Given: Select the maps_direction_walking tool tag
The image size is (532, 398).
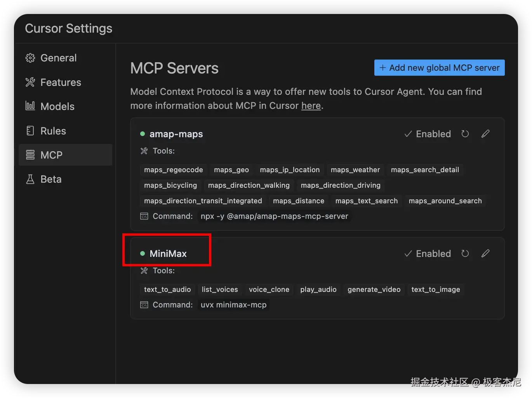Looking at the screenshot, I should (x=249, y=185).
